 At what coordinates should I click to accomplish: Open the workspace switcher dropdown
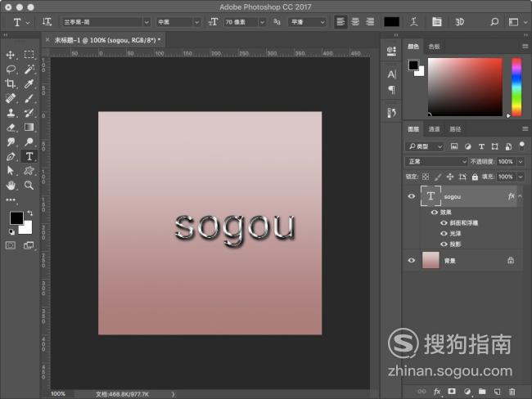click(x=517, y=22)
